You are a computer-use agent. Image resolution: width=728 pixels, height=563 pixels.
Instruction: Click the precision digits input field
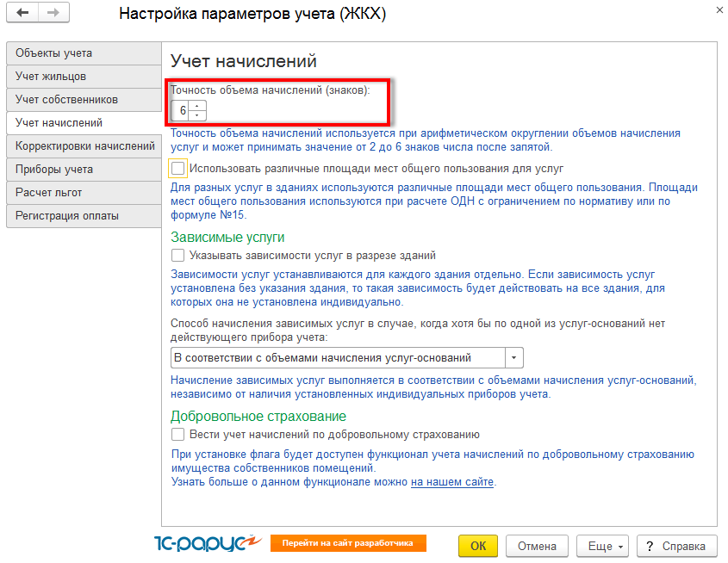(182, 110)
